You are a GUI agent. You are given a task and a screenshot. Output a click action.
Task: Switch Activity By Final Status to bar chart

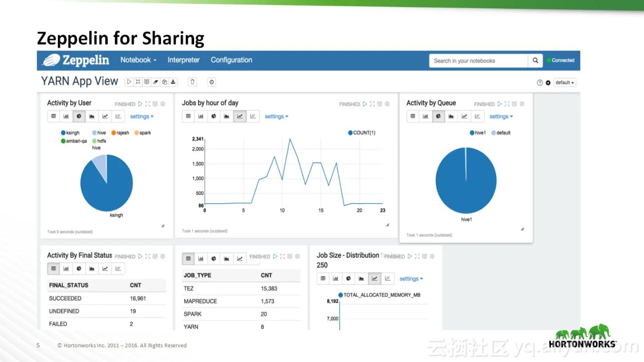pos(66,269)
